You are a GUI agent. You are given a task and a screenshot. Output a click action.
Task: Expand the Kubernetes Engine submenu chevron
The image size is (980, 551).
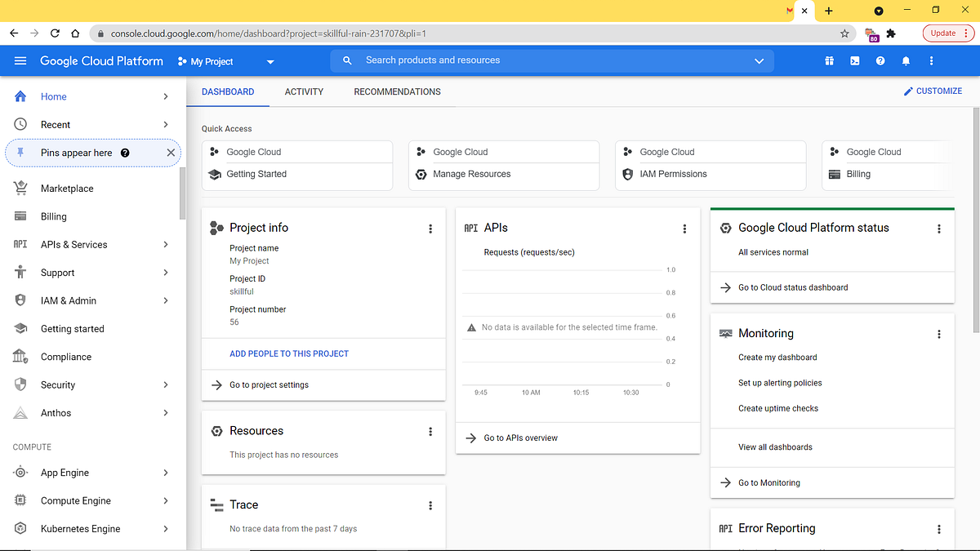point(166,529)
